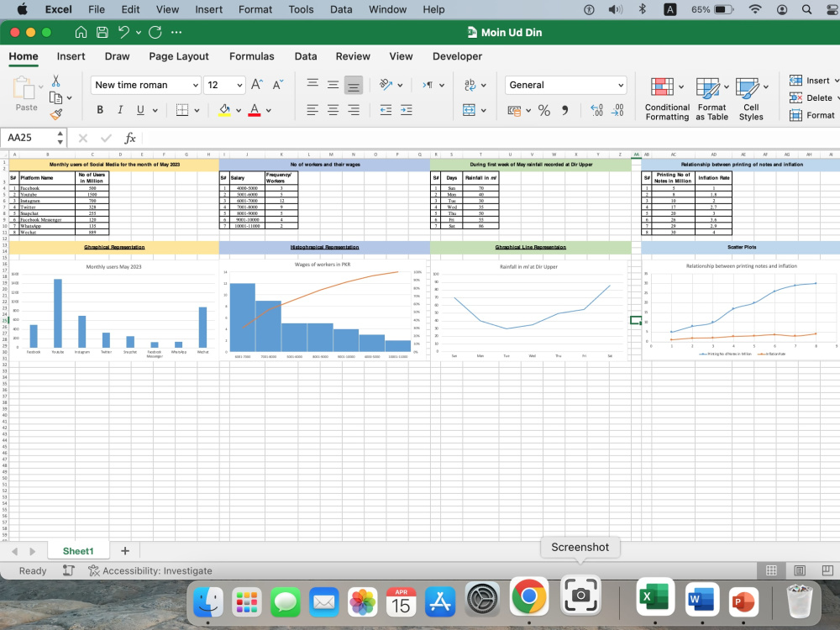
Task: Open the Insert ribbon tab
Action: click(71, 56)
